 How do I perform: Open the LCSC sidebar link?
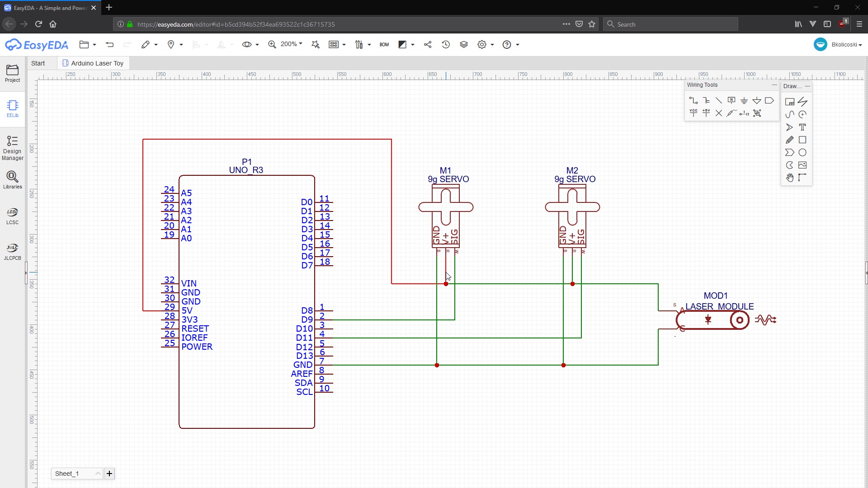12,216
